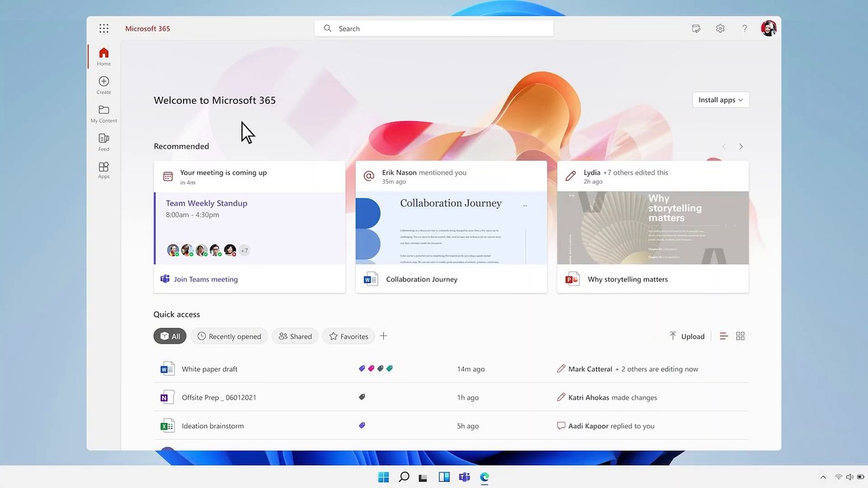The width and height of the screenshot is (868, 488).
Task: Open Why storytelling matters presentation link
Action: tap(628, 279)
